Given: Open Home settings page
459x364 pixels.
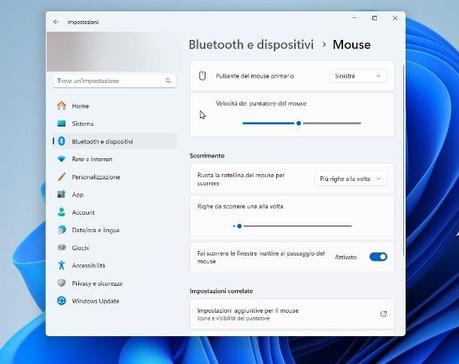Looking at the screenshot, I should tap(114, 106).
